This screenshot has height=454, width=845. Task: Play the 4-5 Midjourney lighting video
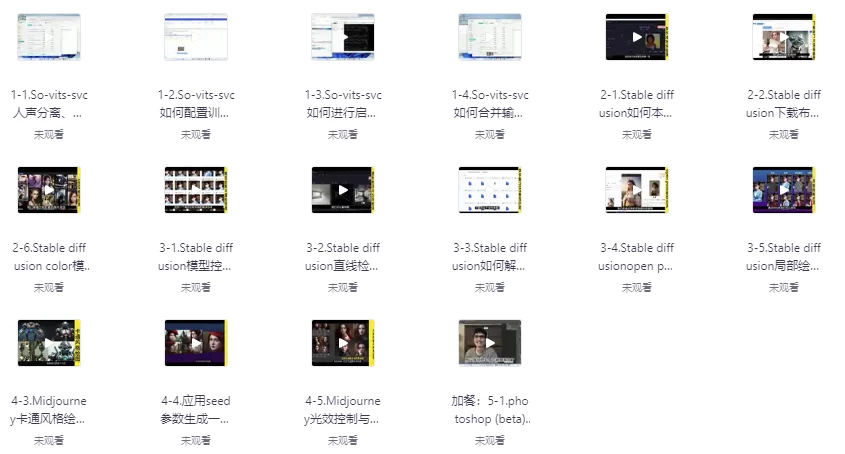[x=343, y=343]
